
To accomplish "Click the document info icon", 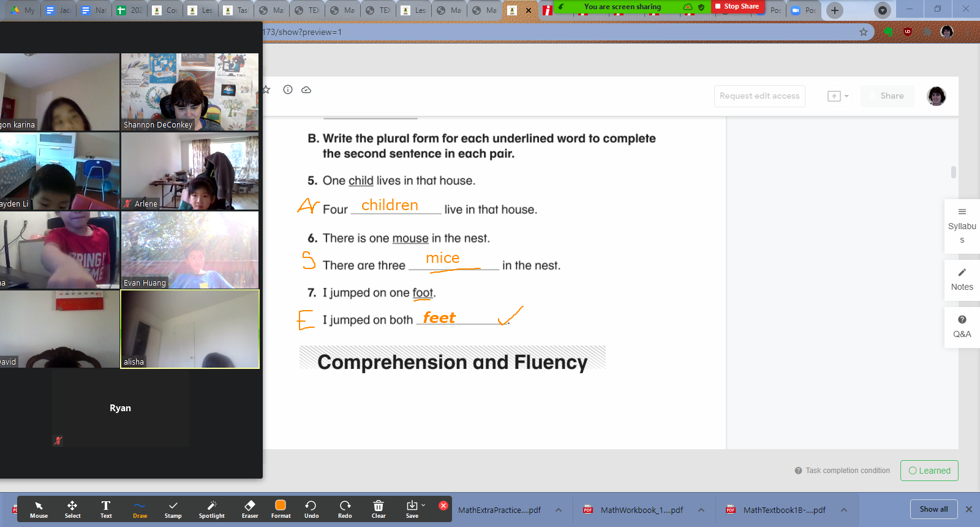I will pos(288,89).
